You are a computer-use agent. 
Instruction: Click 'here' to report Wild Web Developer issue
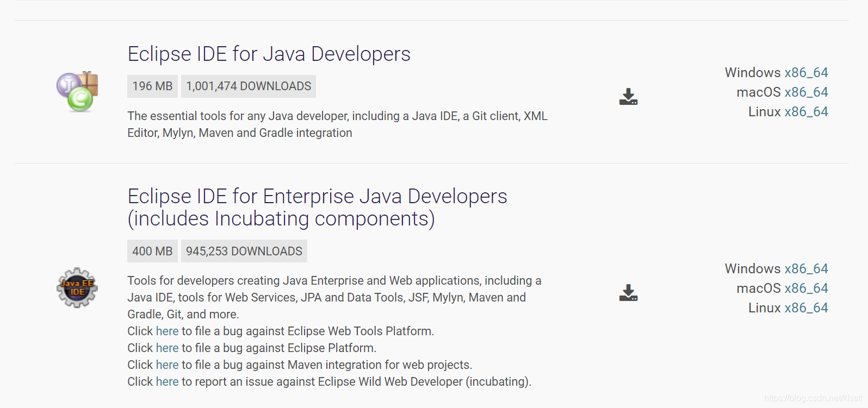point(167,381)
